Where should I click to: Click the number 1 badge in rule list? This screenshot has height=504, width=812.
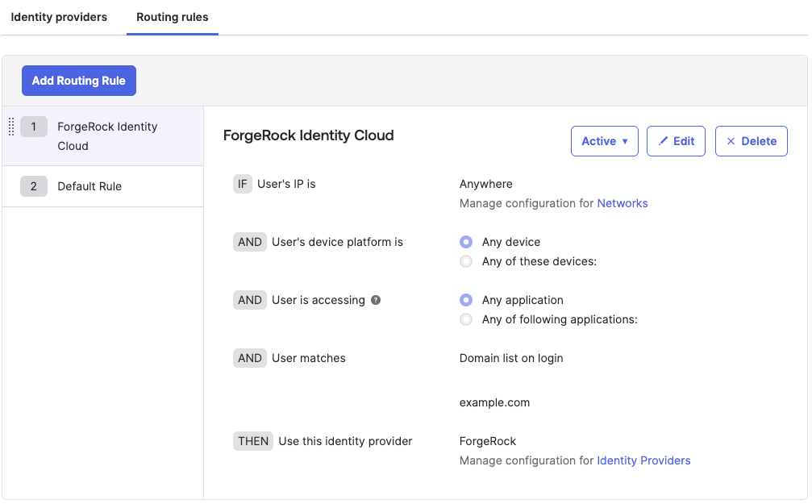click(x=33, y=127)
